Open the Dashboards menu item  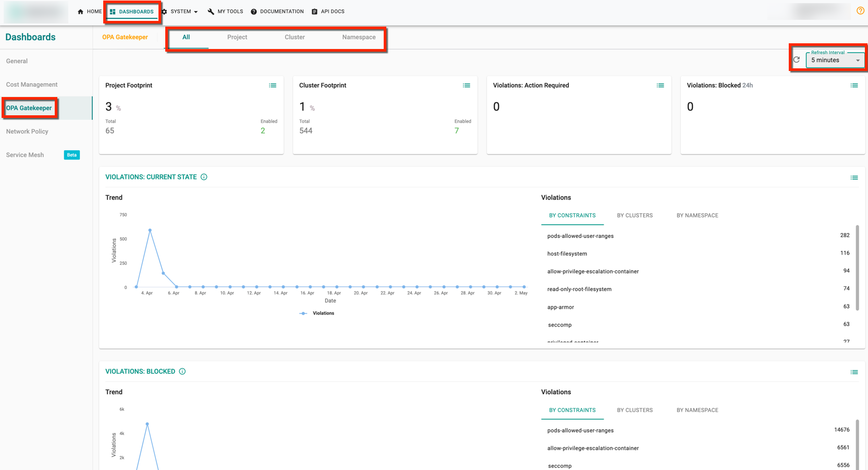[x=132, y=11]
